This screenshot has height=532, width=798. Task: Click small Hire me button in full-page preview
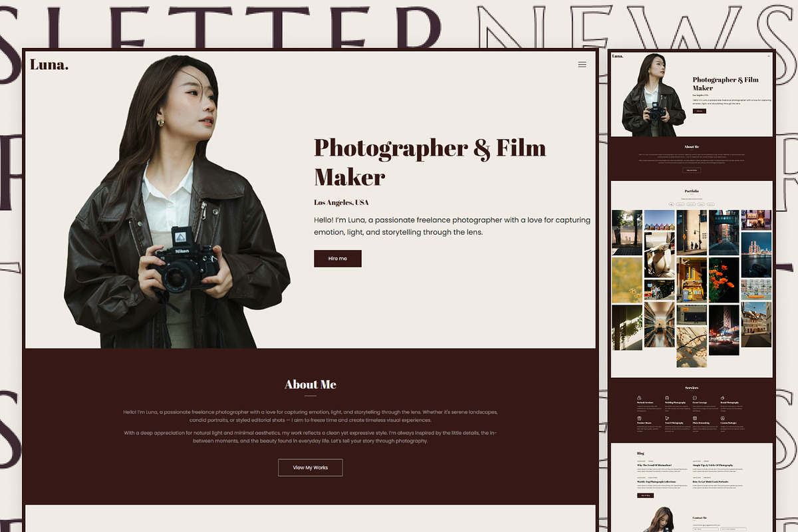pyautogui.click(x=699, y=111)
